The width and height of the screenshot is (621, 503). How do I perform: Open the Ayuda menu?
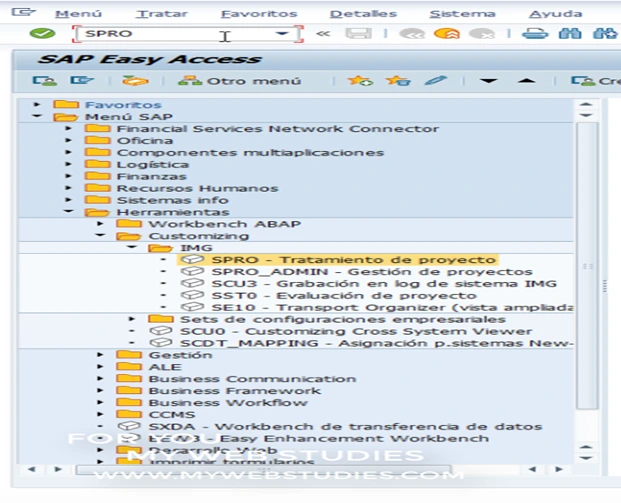point(555,14)
